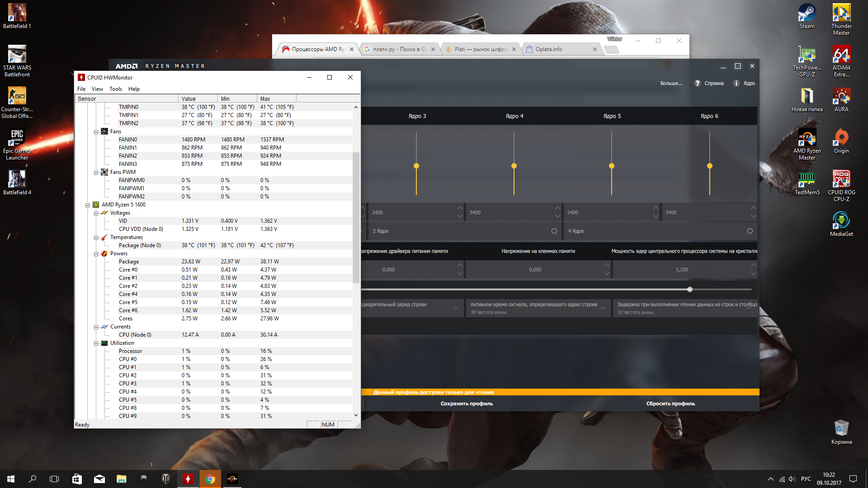
Task: Click the Сохранить профиль button
Action: (x=466, y=404)
